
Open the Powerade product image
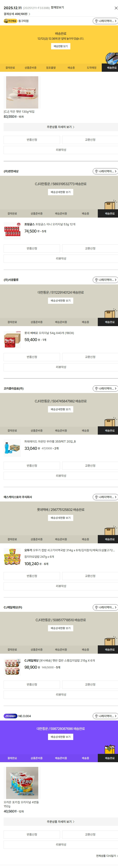pyautogui.click(x=12, y=448)
